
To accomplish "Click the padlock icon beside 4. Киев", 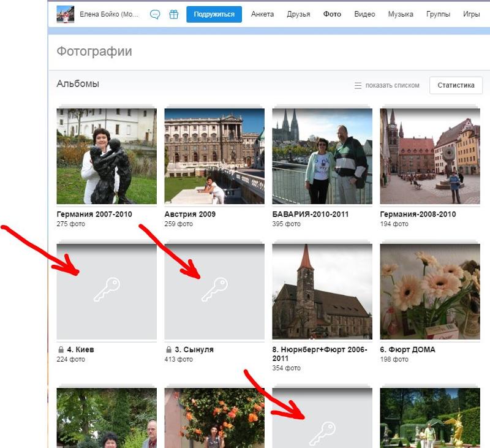I will (61, 350).
